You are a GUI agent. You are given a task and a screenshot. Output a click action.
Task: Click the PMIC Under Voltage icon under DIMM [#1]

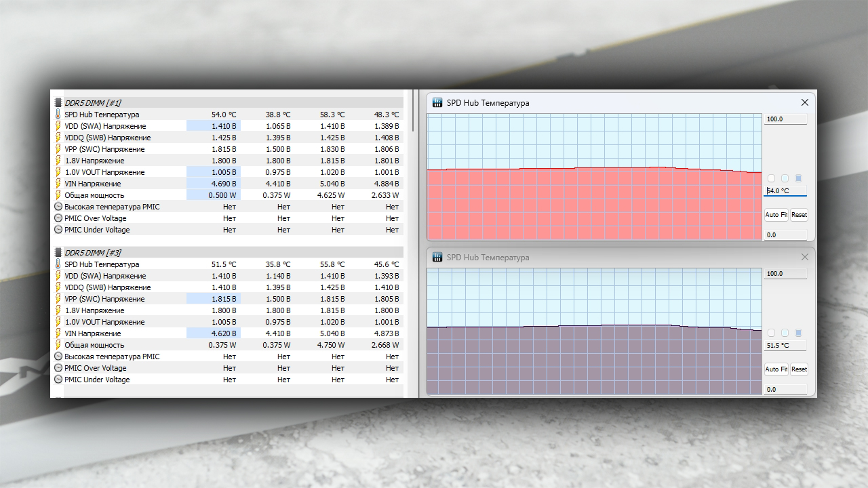[x=58, y=230]
